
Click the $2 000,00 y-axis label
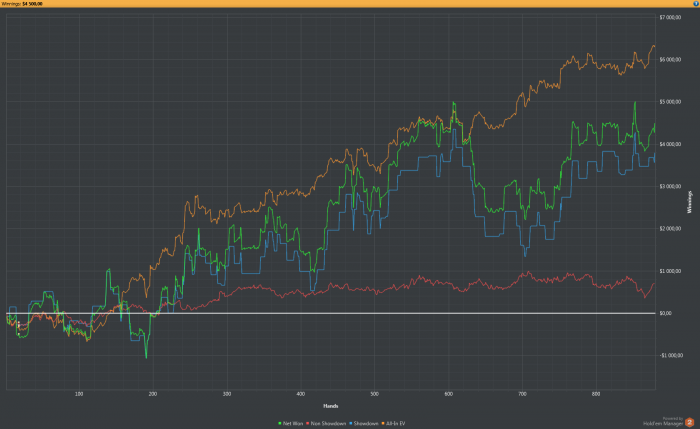670,229
